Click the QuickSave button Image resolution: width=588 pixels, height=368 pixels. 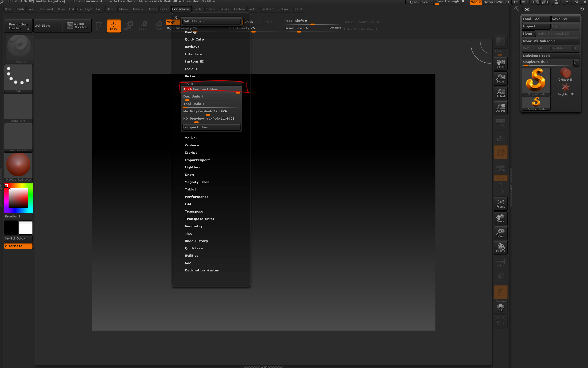coord(419,2)
